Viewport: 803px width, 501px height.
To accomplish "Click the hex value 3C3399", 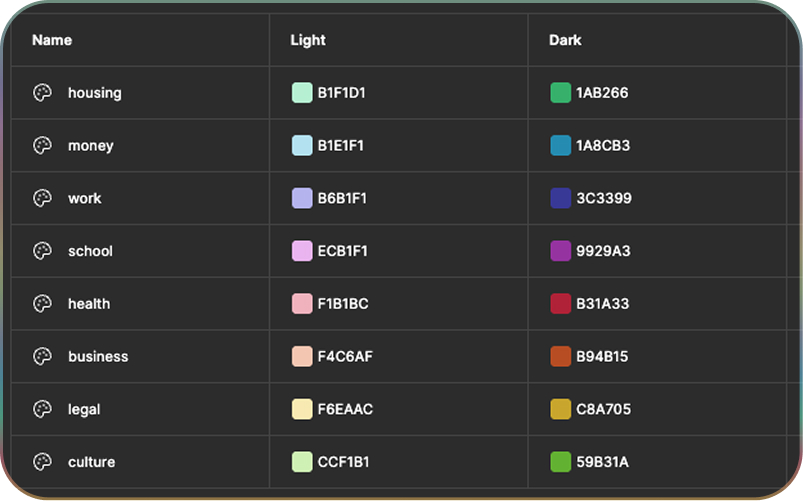I will click(x=604, y=198).
